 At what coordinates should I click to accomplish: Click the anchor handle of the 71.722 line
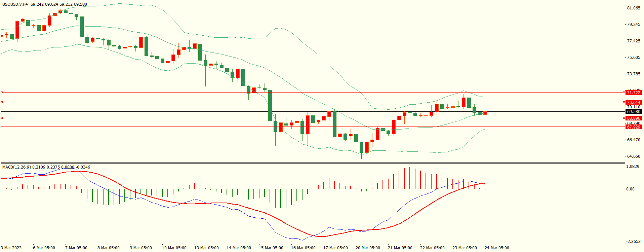2,92
